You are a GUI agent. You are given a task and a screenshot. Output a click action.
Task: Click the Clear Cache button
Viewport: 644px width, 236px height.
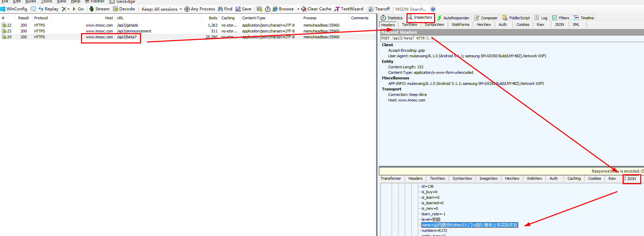point(316,9)
